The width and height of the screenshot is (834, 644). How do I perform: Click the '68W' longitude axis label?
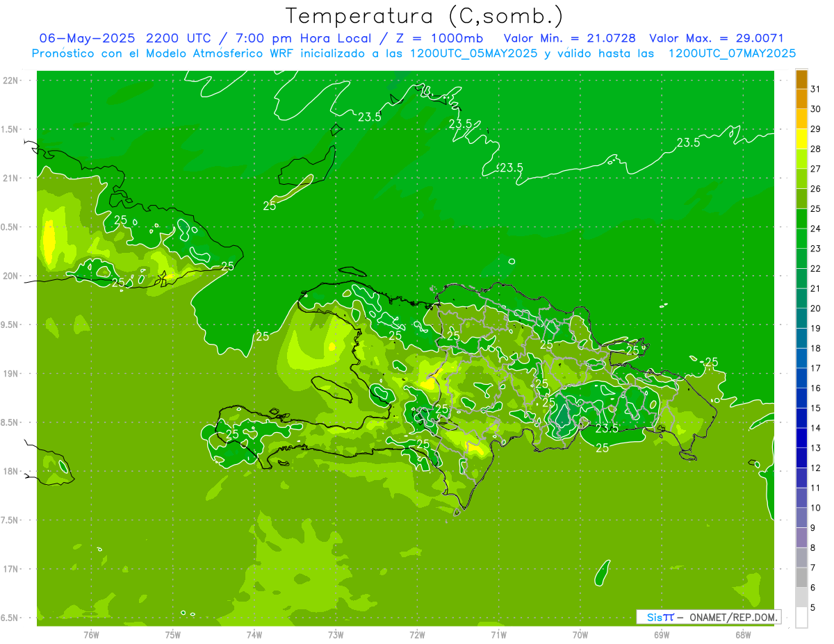(743, 634)
